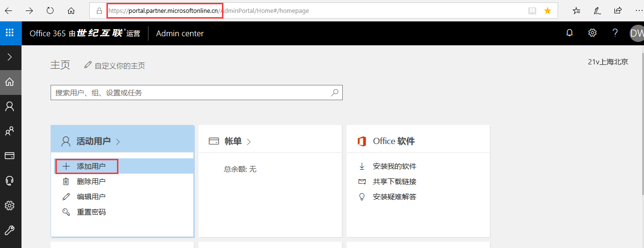Open Settings gear in left sidebar
This screenshot has height=248, width=644.
(x=10, y=206)
